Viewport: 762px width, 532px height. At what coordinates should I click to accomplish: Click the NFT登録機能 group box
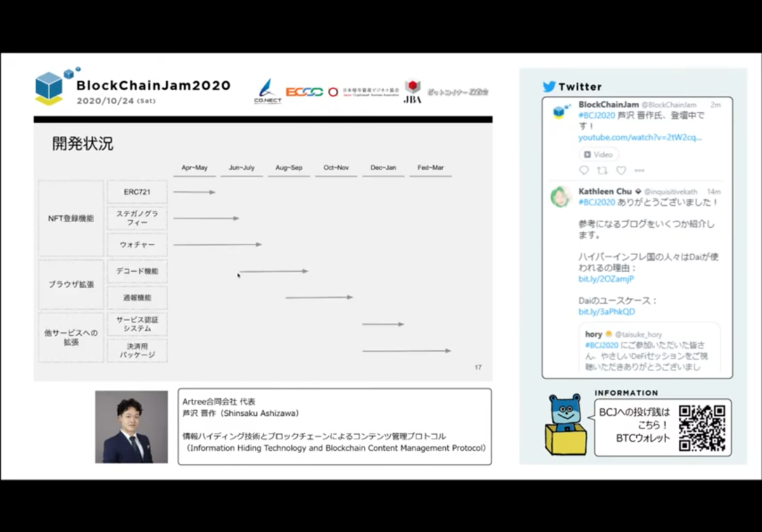point(71,218)
